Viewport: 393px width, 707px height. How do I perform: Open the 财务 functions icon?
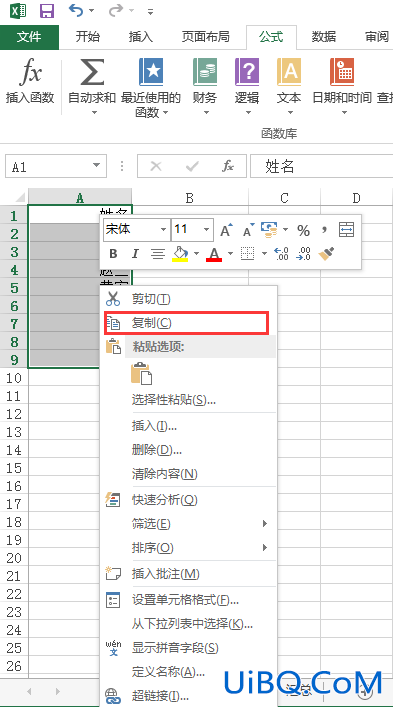pyautogui.click(x=205, y=72)
